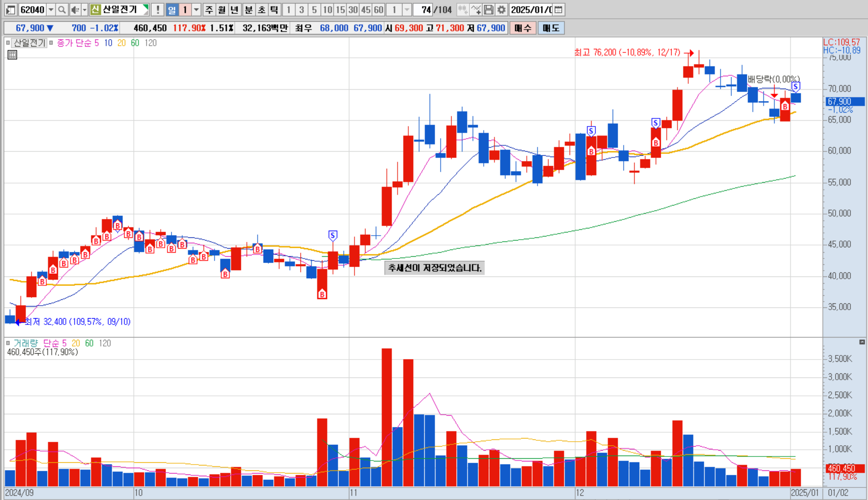Click the window menu icon left of stock code
868x500 pixels.
click(11, 10)
